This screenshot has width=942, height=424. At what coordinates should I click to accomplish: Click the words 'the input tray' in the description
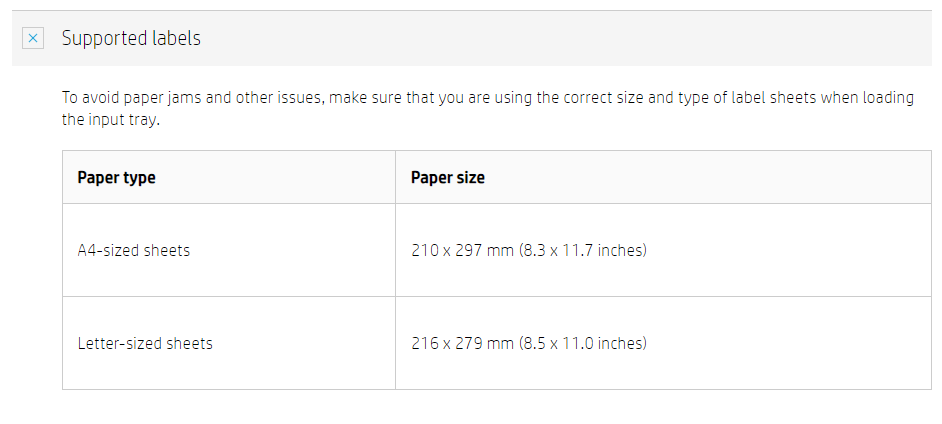point(110,120)
